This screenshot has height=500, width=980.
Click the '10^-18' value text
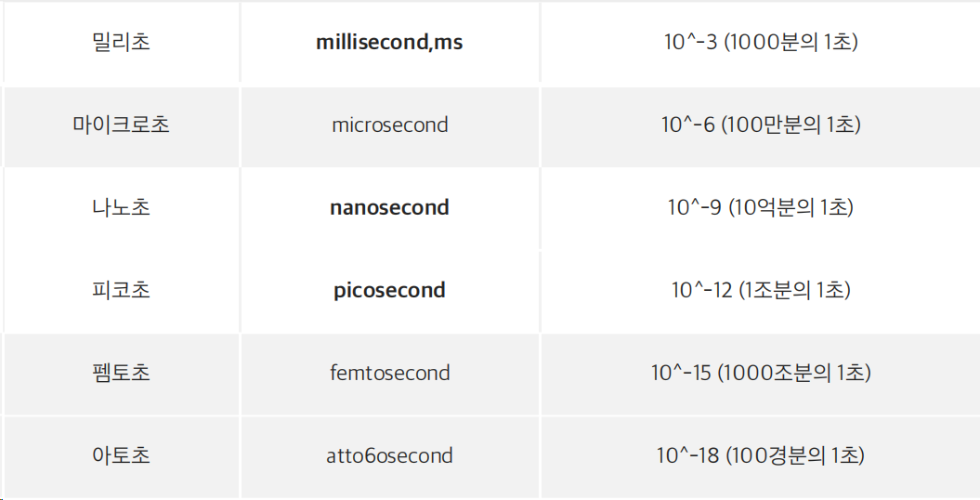[x=688, y=455]
